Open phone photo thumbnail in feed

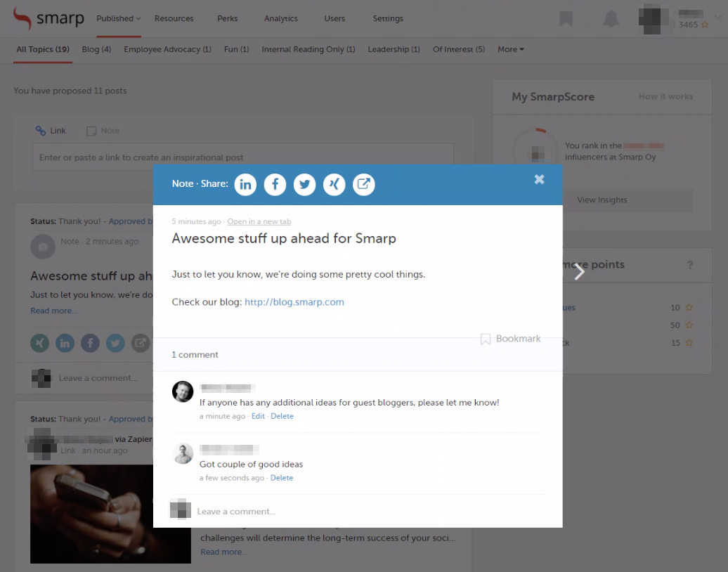(x=110, y=514)
